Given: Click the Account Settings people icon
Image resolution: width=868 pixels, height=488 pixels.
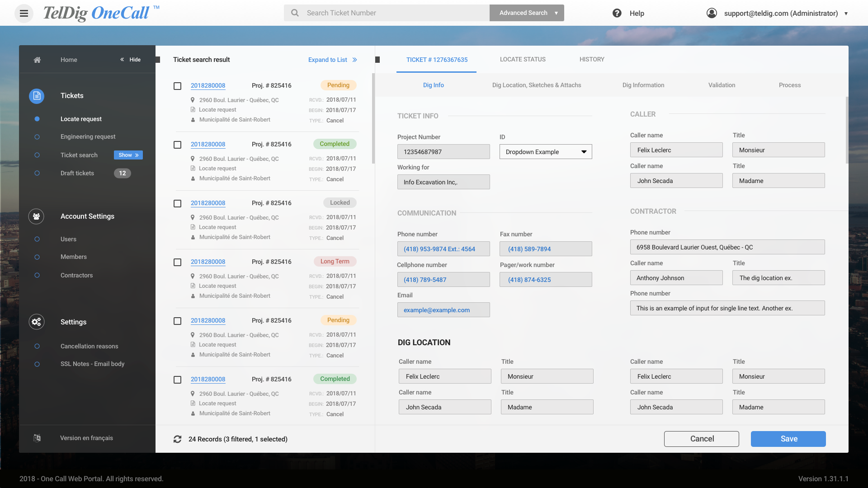Looking at the screenshot, I should (x=37, y=216).
